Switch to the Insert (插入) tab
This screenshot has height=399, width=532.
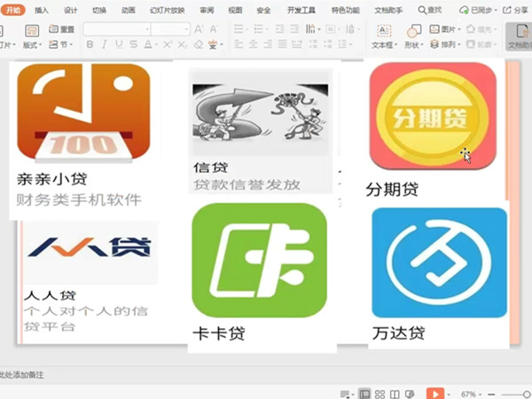point(42,11)
